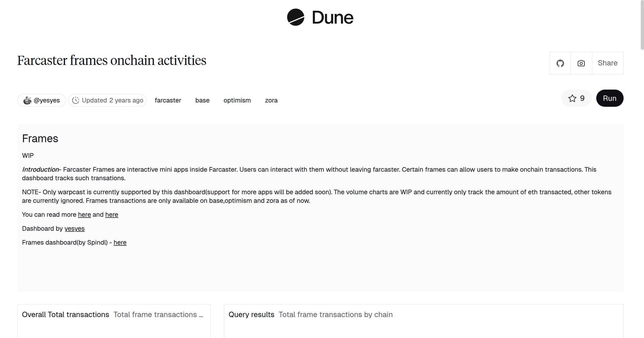Image resolution: width=644 pixels, height=338 pixels.
Task: Open the Spindl frames dashboard link
Action: pyautogui.click(x=120, y=243)
